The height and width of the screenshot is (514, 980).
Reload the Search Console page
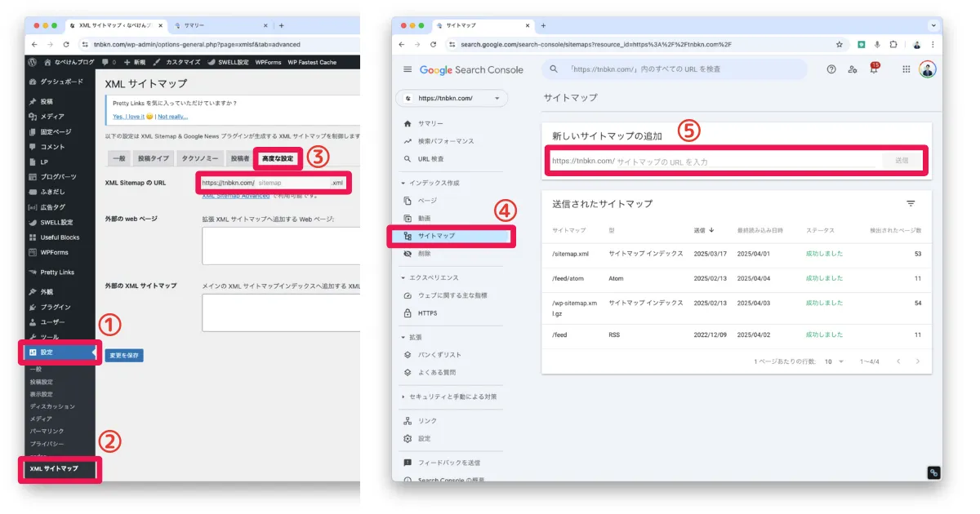433,44
